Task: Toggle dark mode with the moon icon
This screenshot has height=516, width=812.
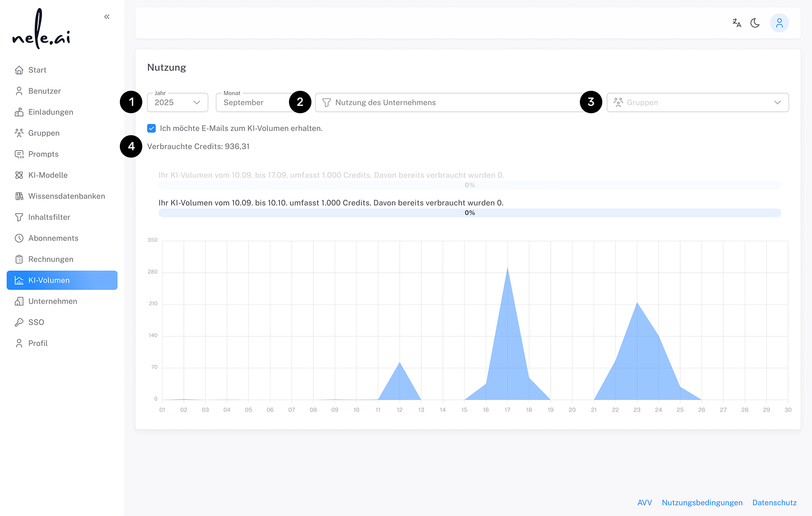Action: click(755, 22)
